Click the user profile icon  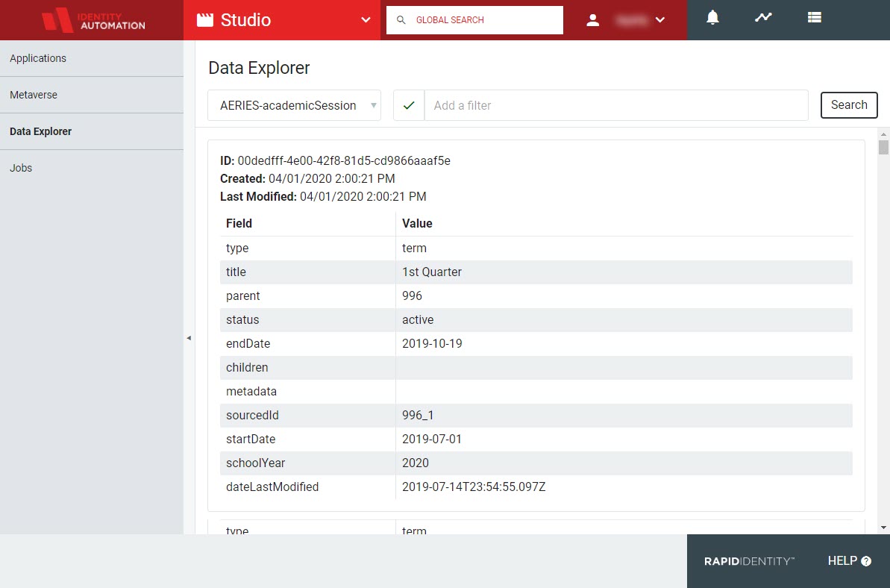(x=593, y=20)
